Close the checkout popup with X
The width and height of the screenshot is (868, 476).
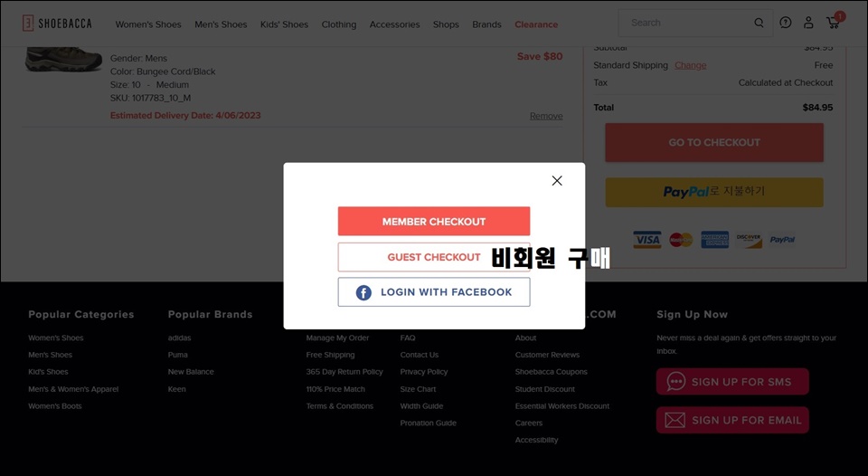pos(557,181)
